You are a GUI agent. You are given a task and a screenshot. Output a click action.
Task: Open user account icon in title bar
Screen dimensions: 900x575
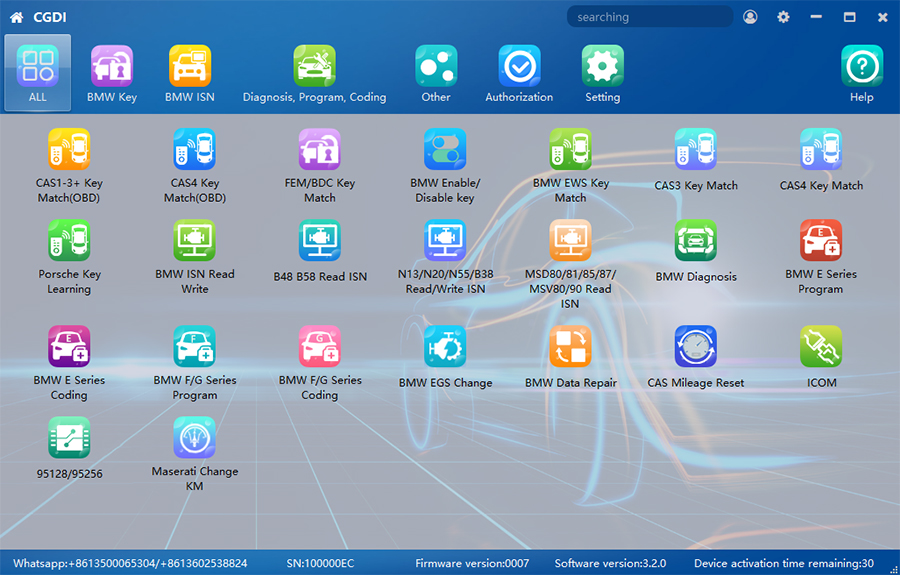[x=750, y=17]
